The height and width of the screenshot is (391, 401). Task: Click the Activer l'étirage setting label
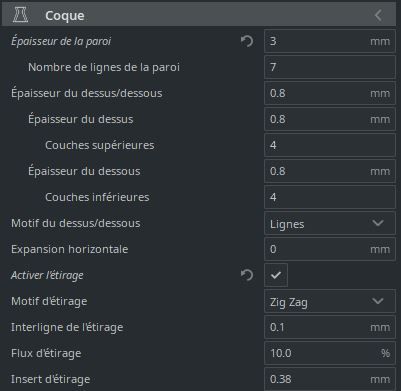pyautogui.click(x=47, y=275)
